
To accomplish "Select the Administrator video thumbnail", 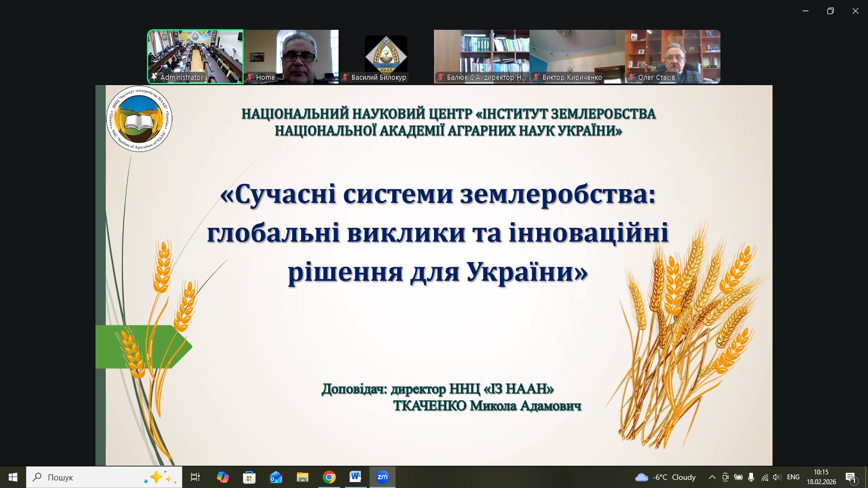I will click(195, 56).
